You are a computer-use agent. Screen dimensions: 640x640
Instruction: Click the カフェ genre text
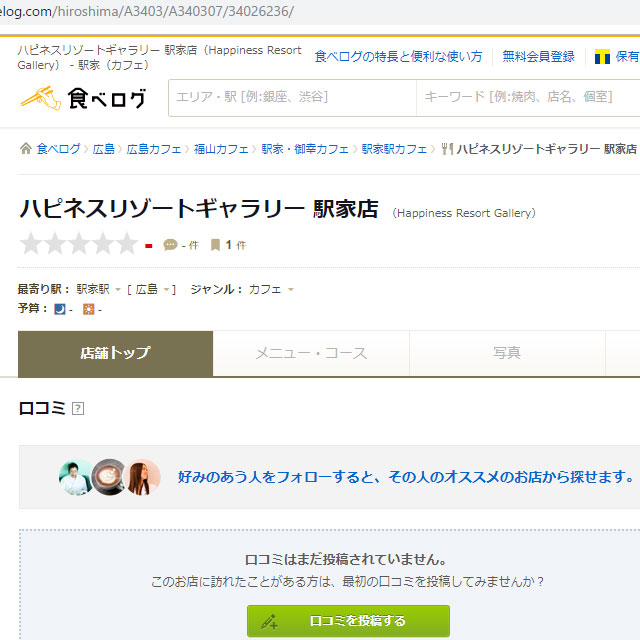pos(265,289)
